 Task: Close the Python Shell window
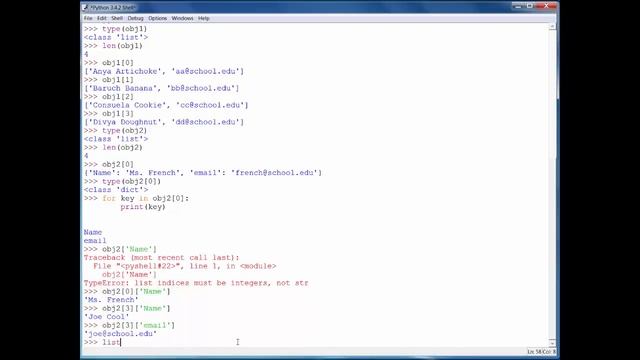[546, 6]
